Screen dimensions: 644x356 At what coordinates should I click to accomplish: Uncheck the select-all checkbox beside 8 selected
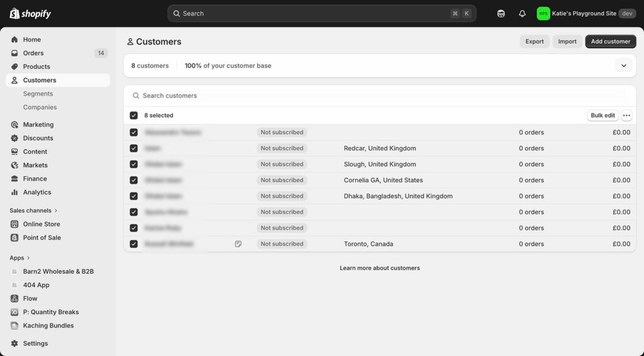(133, 115)
